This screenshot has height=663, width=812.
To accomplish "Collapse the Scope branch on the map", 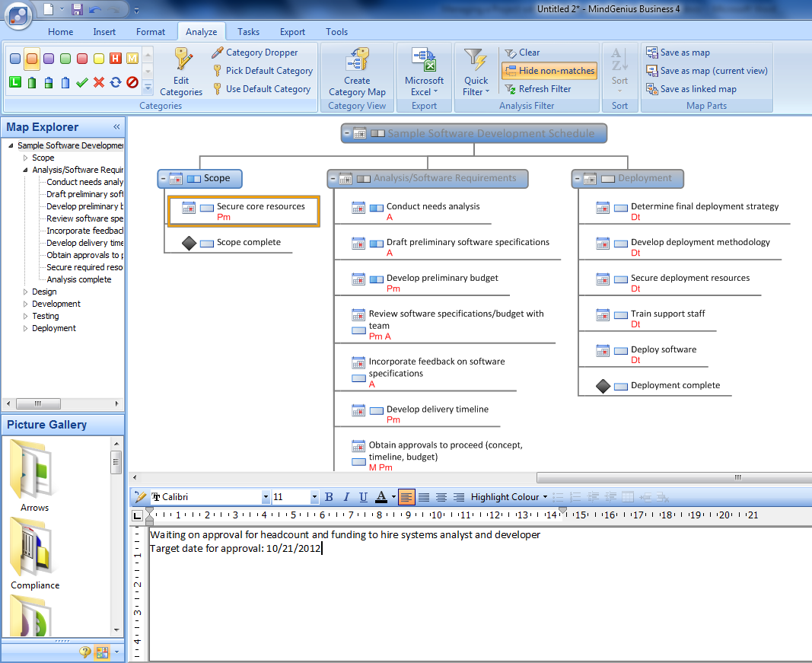I will pos(163,179).
